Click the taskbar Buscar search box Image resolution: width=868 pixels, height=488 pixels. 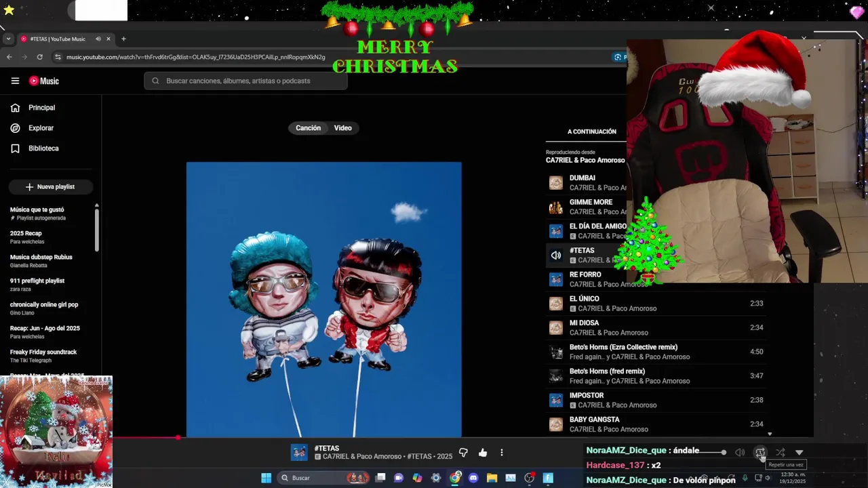coord(324,478)
